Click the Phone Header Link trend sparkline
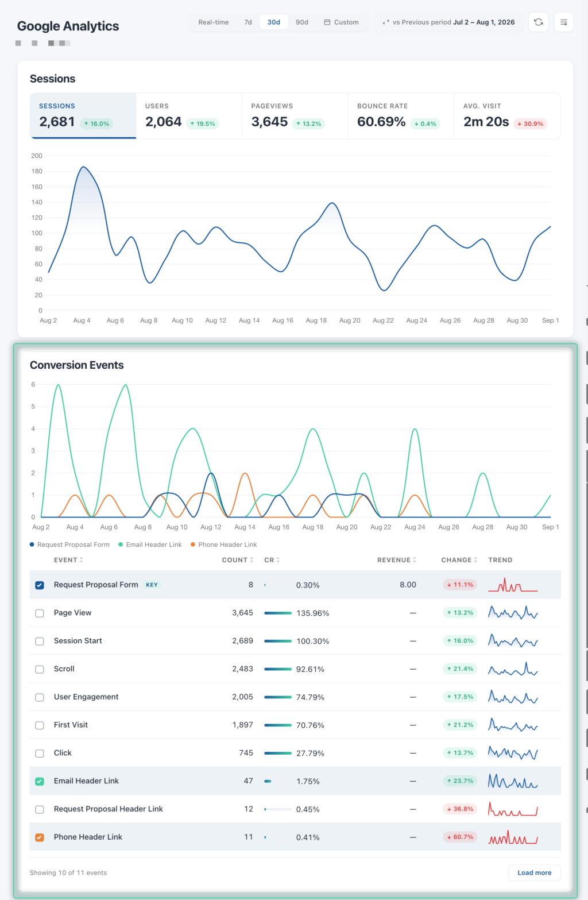 click(513, 837)
